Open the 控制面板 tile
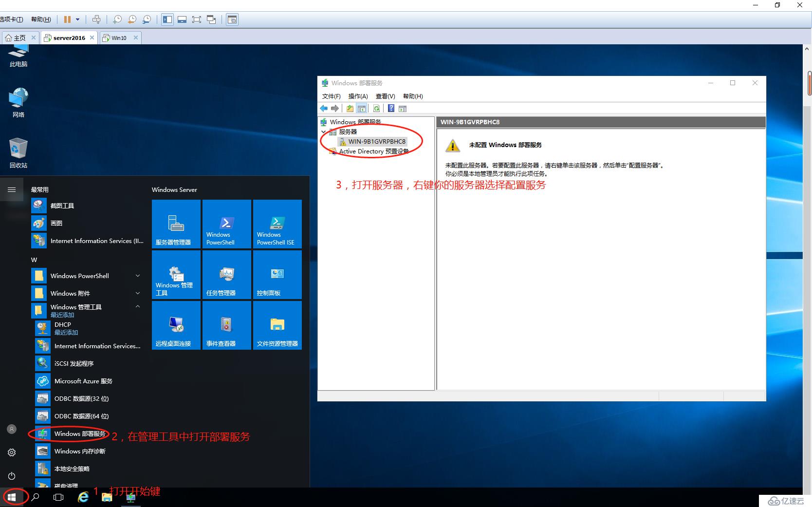This screenshot has width=812, height=507. pos(277,275)
